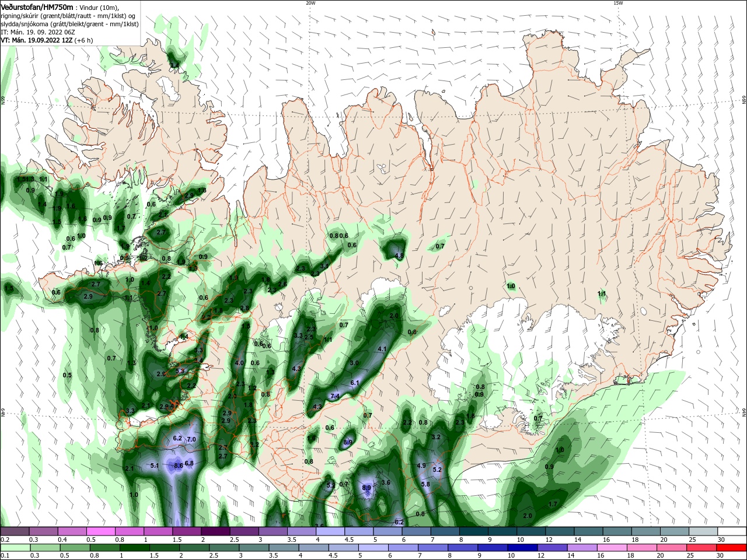Click the 4.1 precipitation value

point(383,349)
